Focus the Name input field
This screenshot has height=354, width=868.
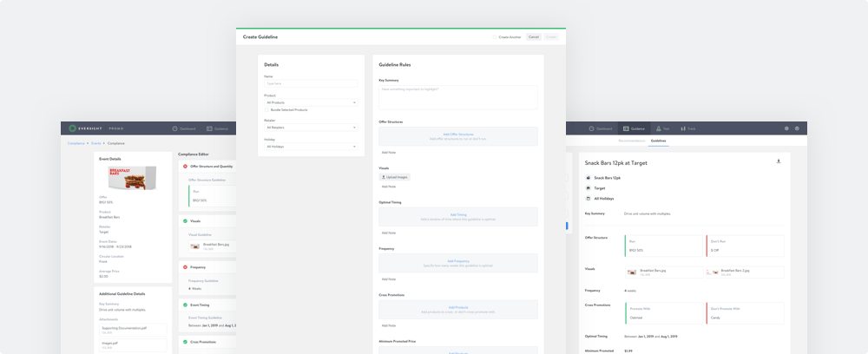click(311, 83)
